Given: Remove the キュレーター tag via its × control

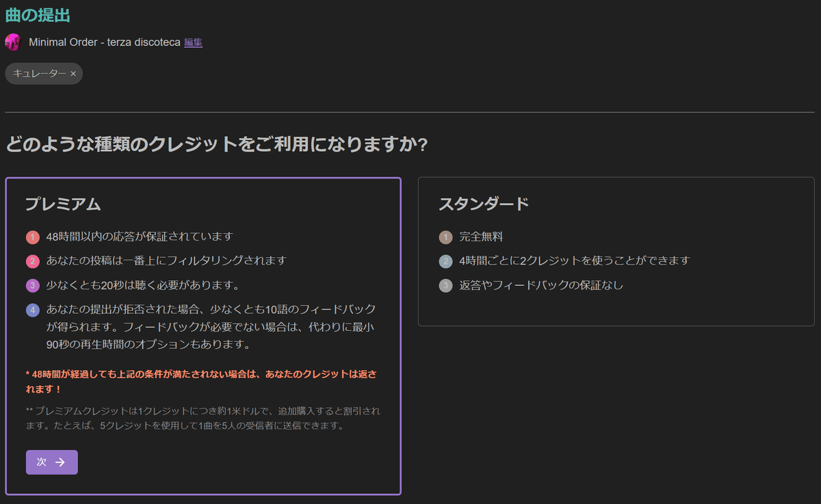Looking at the screenshot, I should [73, 73].
